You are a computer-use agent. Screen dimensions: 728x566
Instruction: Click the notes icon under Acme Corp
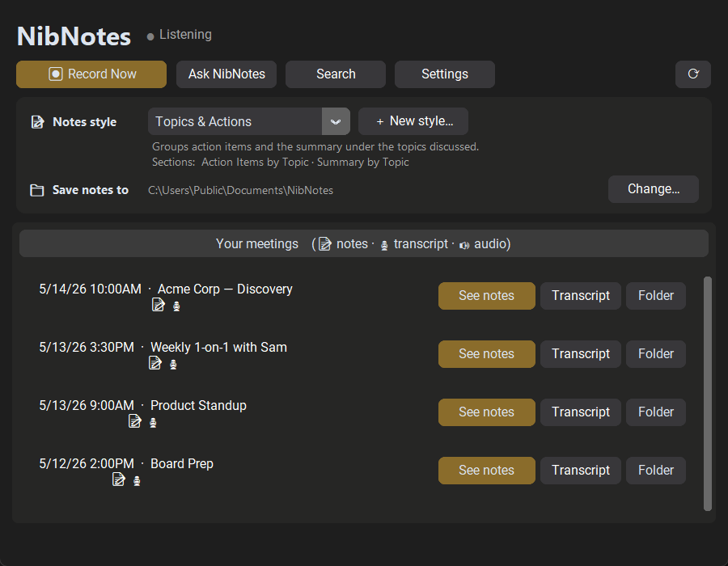tap(159, 306)
